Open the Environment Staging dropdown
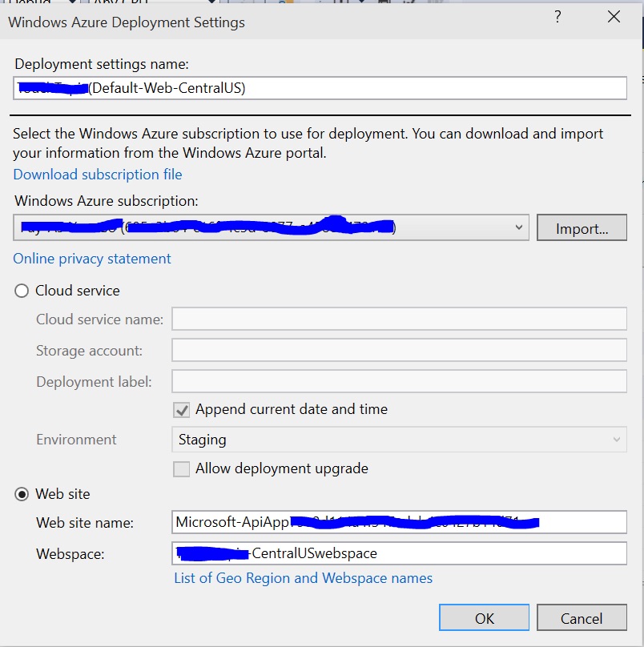 [399, 440]
